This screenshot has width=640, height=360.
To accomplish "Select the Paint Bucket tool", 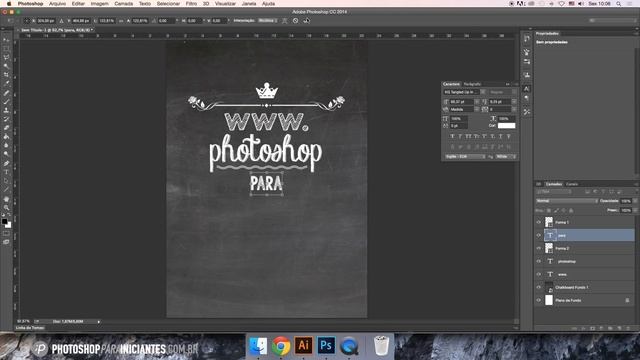I will click(6, 136).
